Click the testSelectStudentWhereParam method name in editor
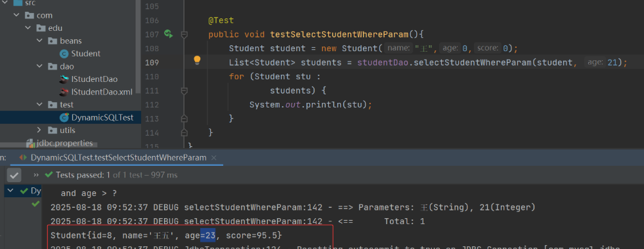The width and height of the screenshot is (644, 249). [x=339, y=34]
